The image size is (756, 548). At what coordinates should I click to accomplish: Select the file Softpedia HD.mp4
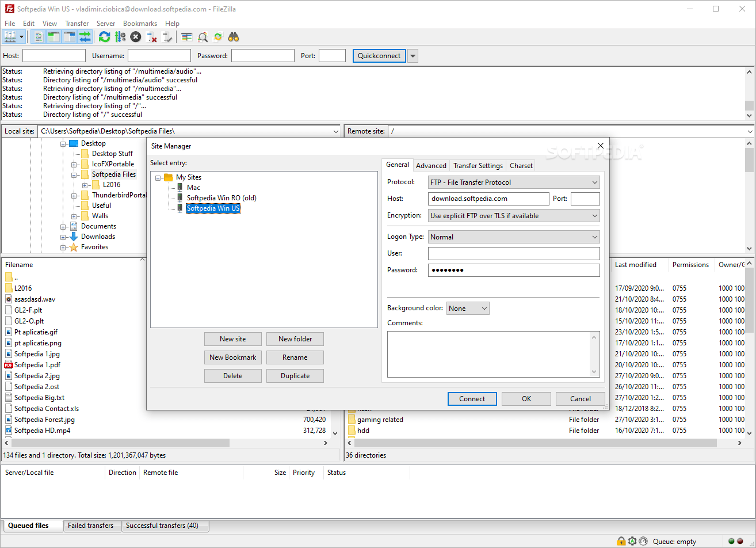tap(42, 431)
